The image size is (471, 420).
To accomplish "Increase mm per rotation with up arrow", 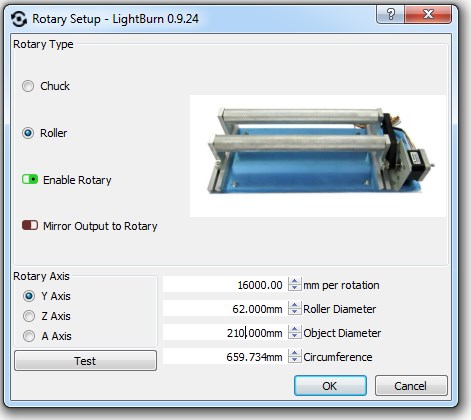I will point(294,281).
